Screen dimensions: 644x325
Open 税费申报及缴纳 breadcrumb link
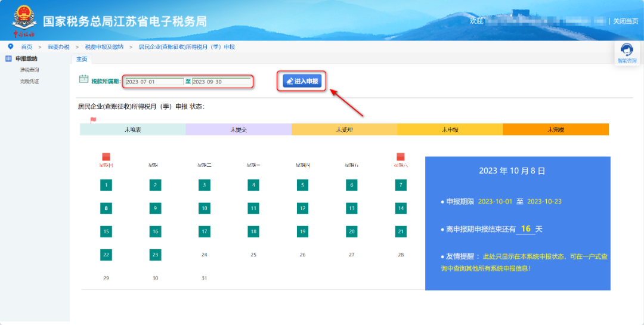(104, 47)
